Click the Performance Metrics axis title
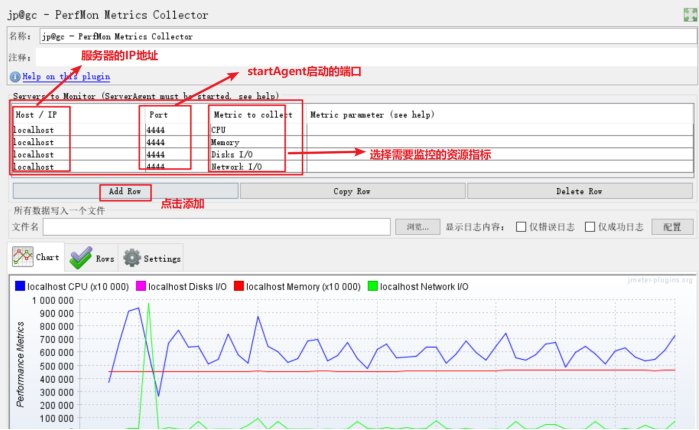 tap(21, 364)
